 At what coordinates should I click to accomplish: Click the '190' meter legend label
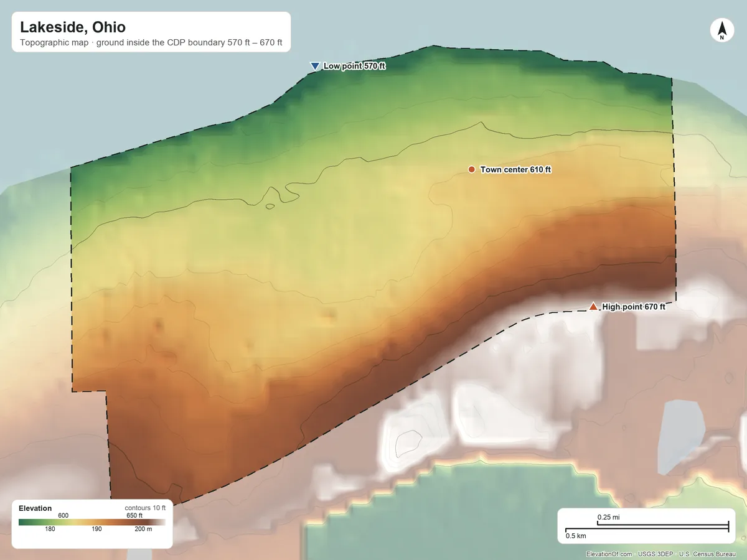pos(96,530)
